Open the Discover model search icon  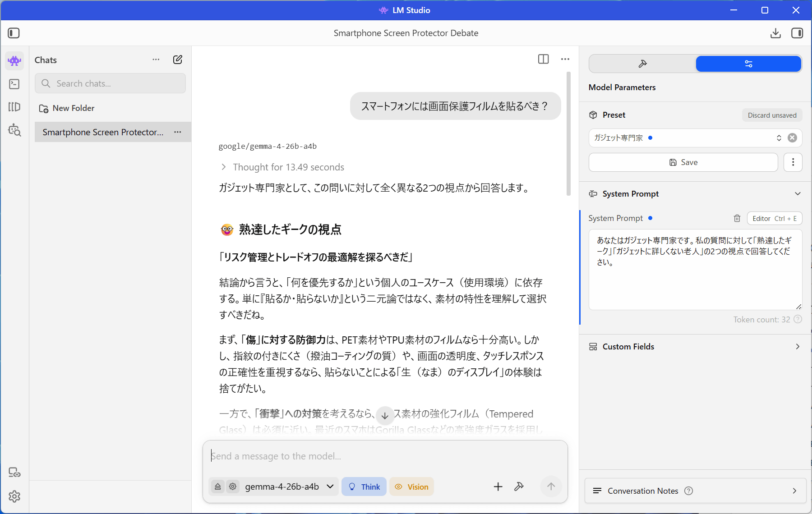click(x=14, y=130)
